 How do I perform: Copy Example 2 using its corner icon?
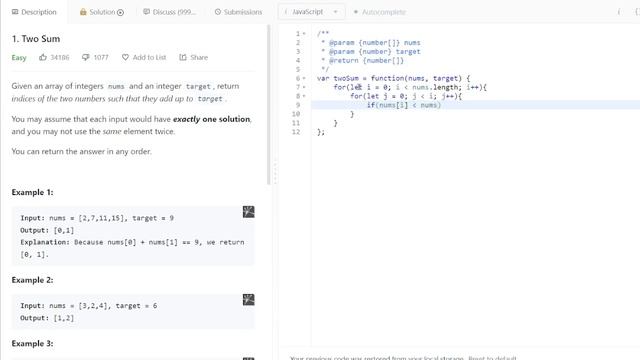[x=249, y=300]
